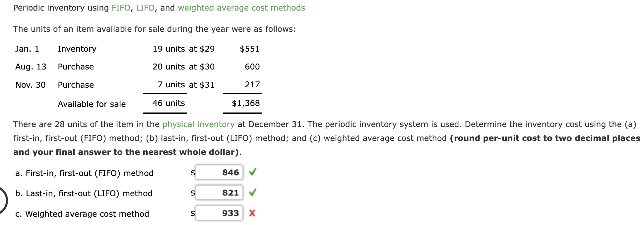Click the 'c. Weighted average cost method' label
Image resolution: width=644 pixels, height=225 pixels.
pyautogui.click(x=82, y=214)
